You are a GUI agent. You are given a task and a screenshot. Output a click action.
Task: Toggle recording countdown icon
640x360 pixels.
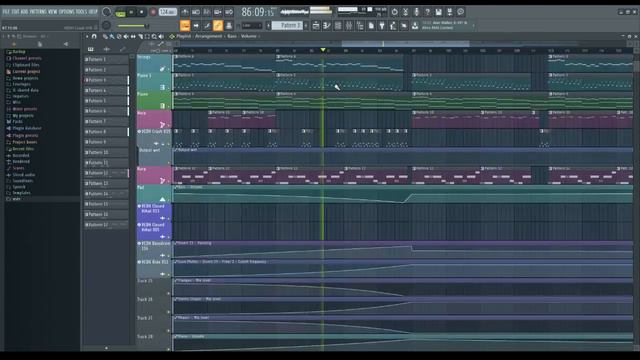tap(207, 12)
